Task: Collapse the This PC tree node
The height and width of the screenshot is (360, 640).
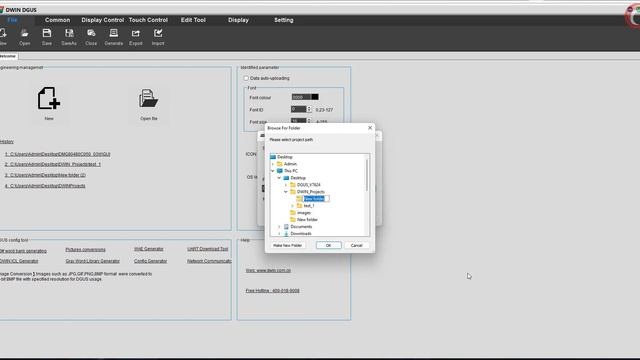Action: pos(273,171)
